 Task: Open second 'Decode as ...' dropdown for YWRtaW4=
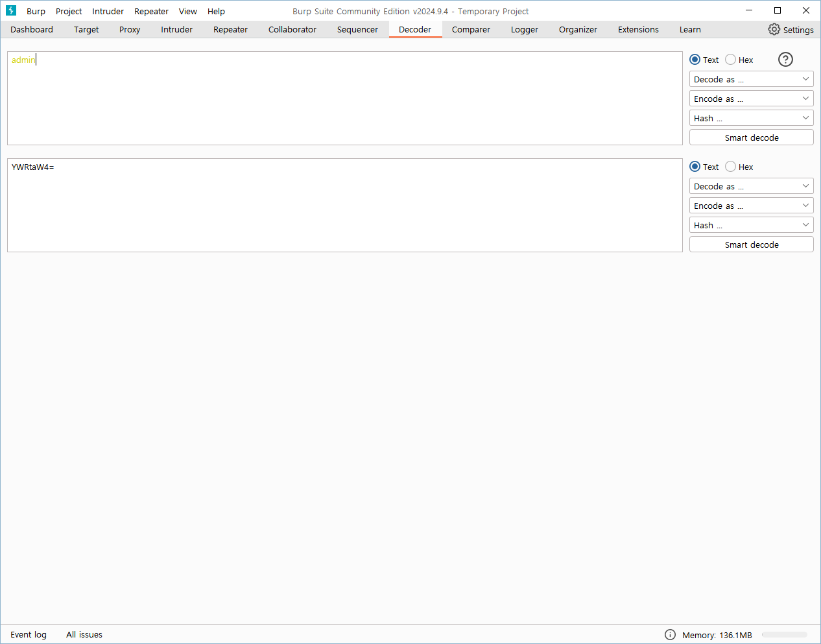(x=751, y=186)
